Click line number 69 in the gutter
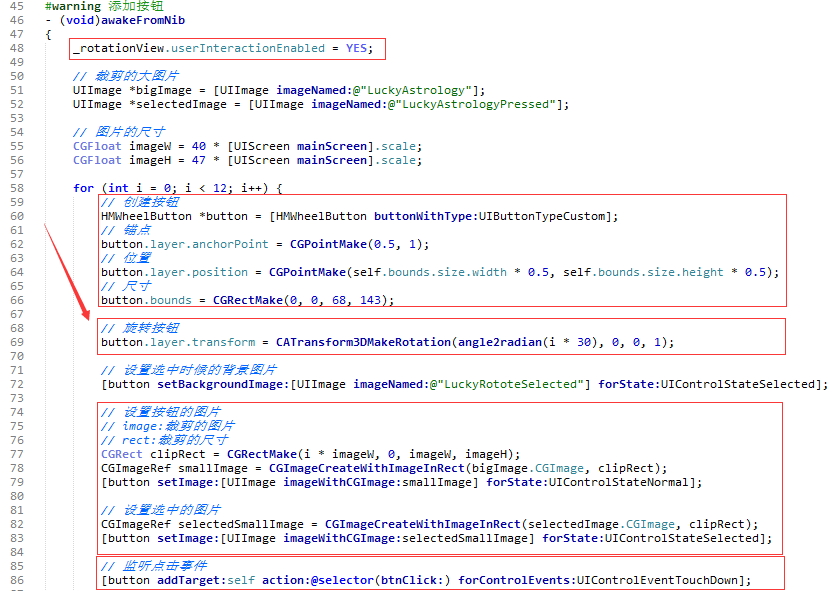 [17, 342]
